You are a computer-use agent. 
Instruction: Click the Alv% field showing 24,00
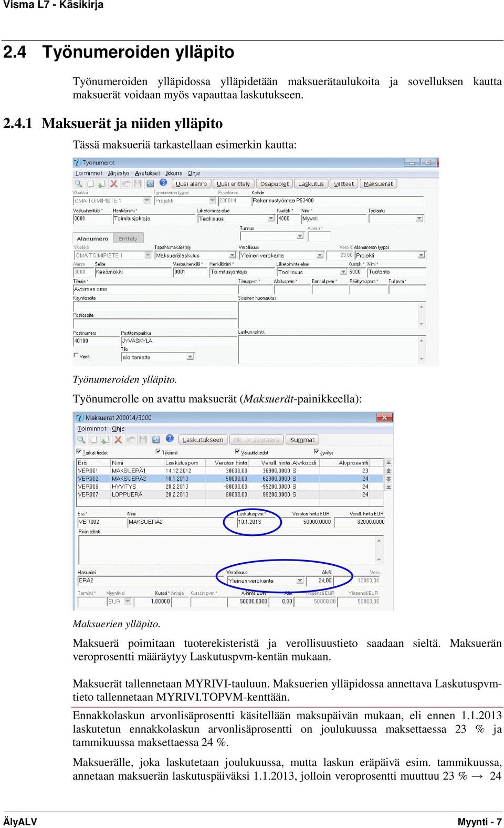pos(319,581)
